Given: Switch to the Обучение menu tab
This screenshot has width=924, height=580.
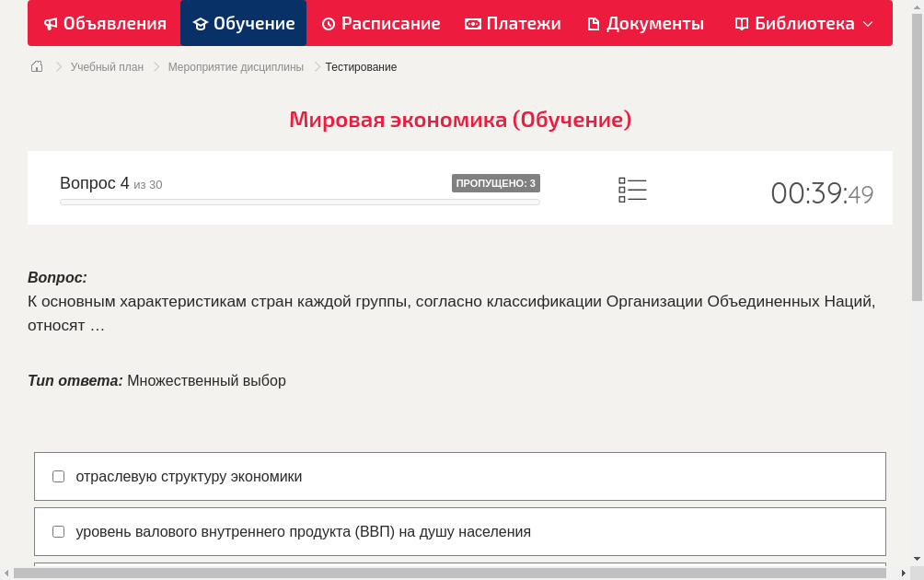Looking at the screenshot, I should coord(243,23).
